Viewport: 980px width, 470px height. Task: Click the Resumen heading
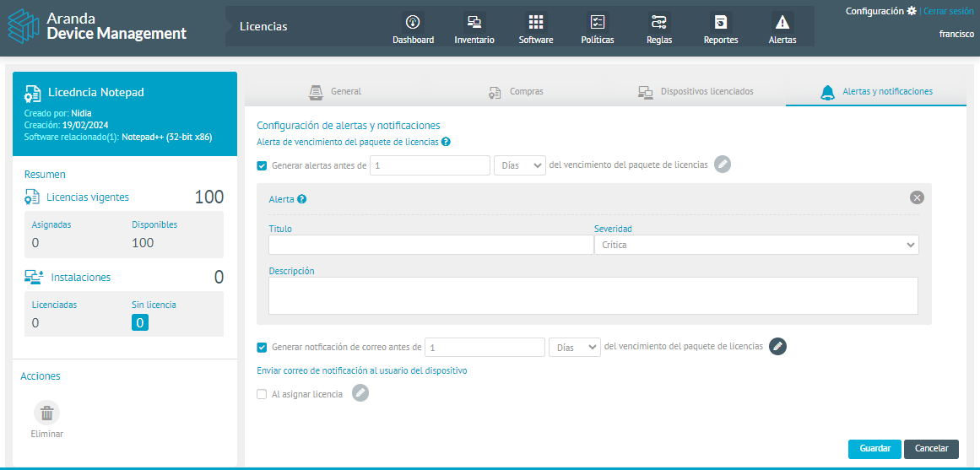45,175
